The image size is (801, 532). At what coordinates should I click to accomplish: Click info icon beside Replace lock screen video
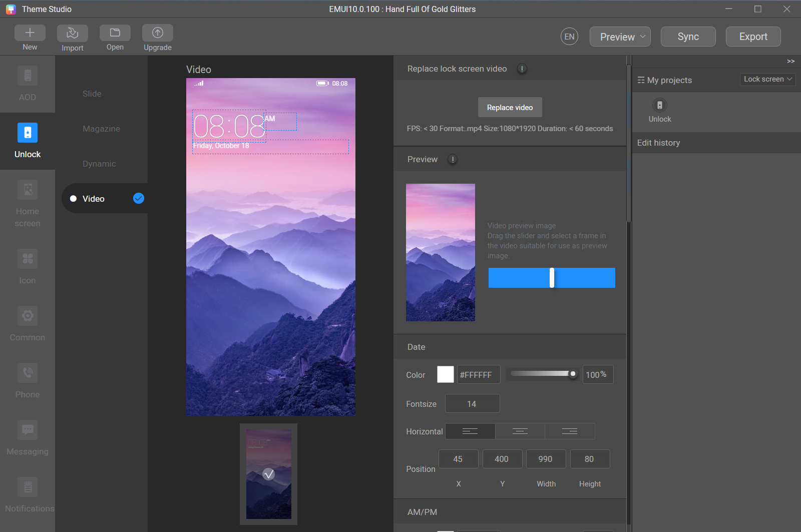pos(522,69)
